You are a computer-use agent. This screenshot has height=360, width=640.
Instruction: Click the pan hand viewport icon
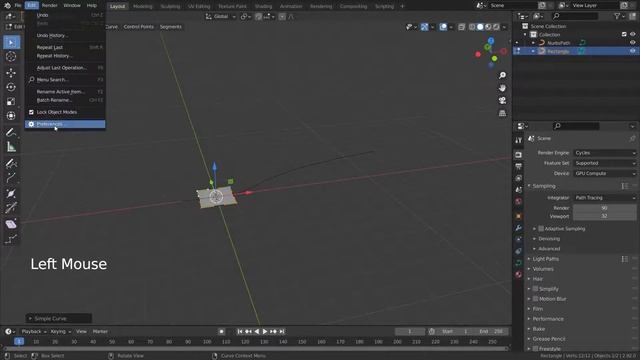click(502, 88)
